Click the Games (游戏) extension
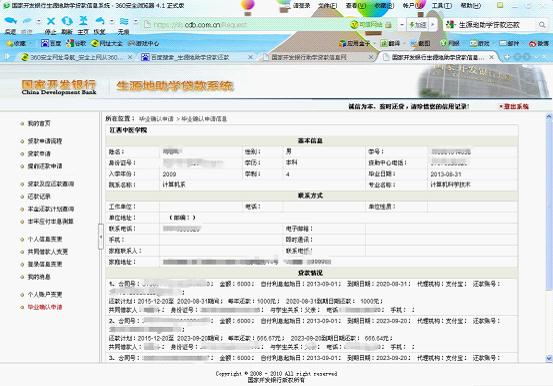This screenshot has height=386, width=553. [x=480, y=43]
